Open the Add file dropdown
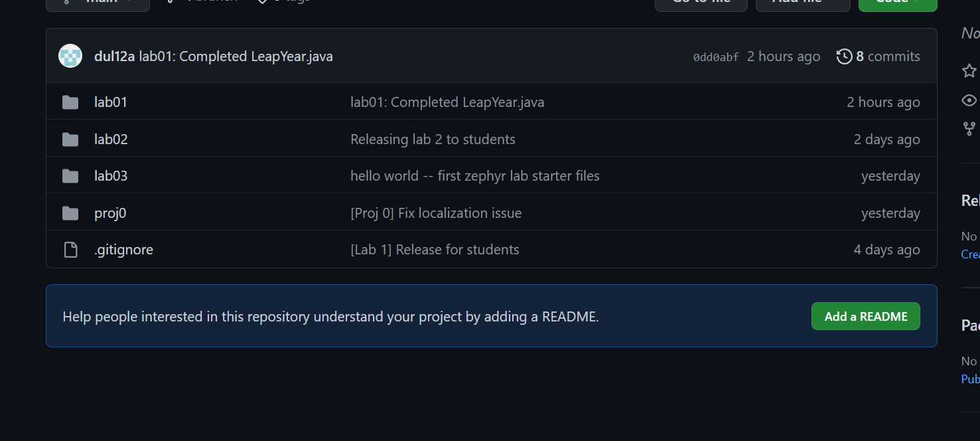Image resolution: width=980 pixels, height=441 pixels. [x=802, y=3]
